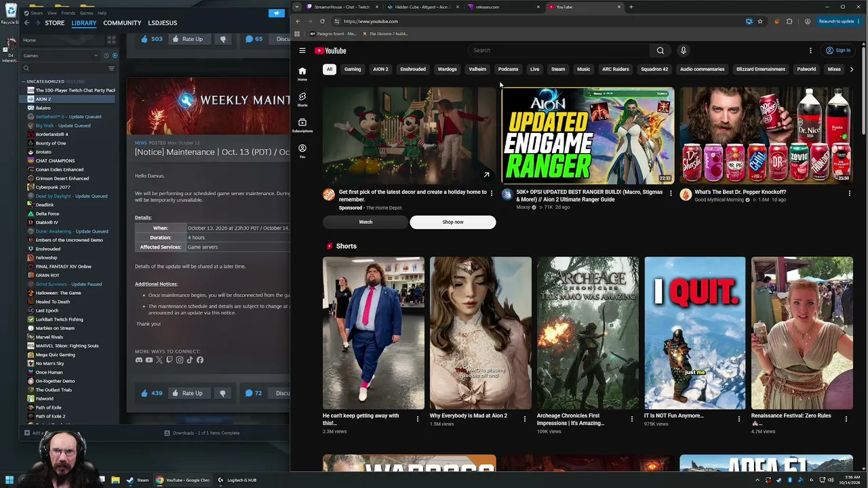
Task: Click in the YouTube search field
Action: pos(559,50)
